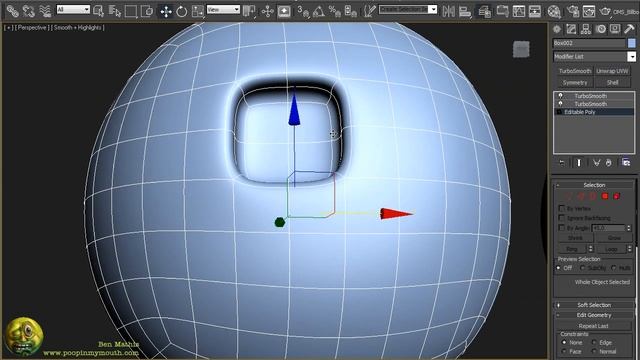
Task: Collapse the Selection rollout header
Action: (594, 185)
